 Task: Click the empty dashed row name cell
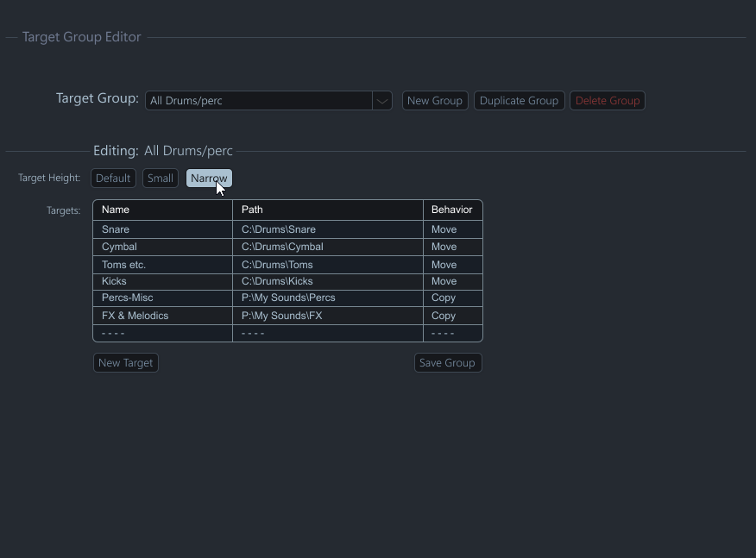coord(162,333)
